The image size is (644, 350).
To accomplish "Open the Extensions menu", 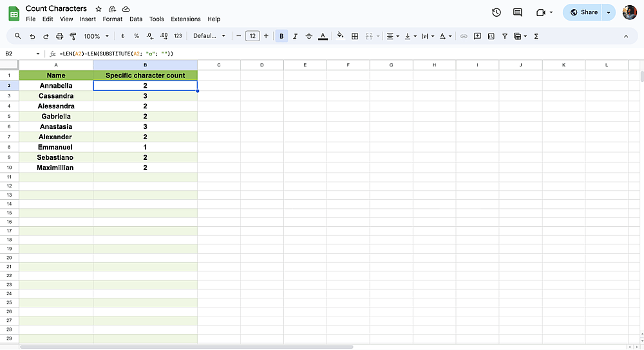I will tap(185, 19).
